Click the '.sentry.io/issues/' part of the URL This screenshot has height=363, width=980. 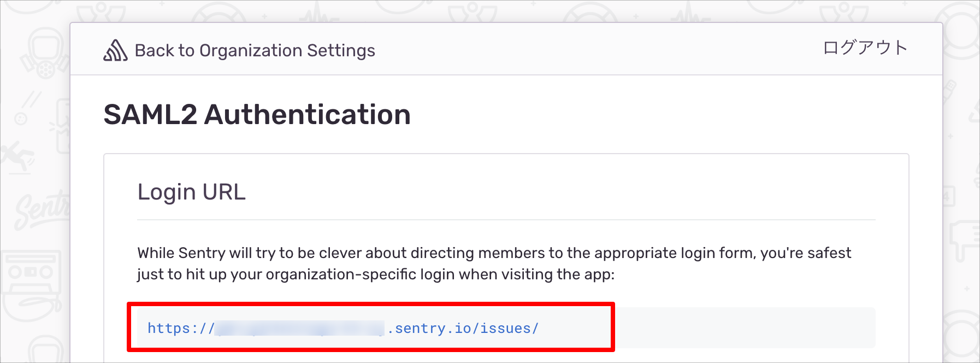(463, 328)
